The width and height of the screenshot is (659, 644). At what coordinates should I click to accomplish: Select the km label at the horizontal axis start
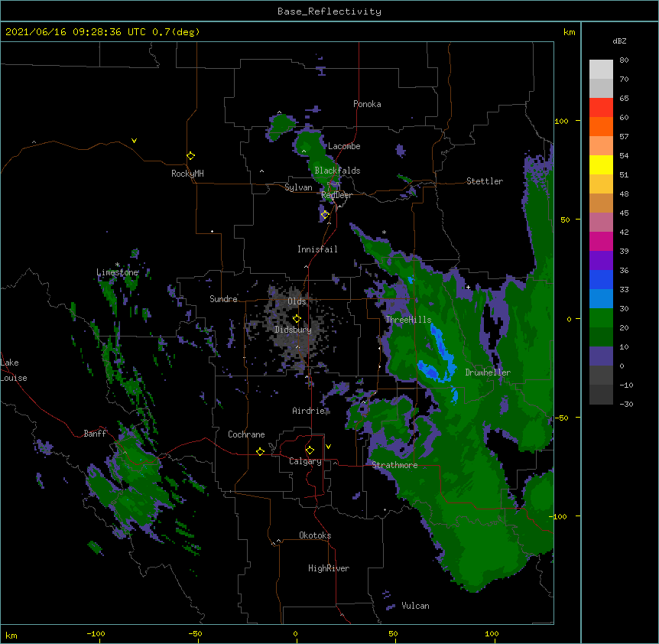click(11, 636)
